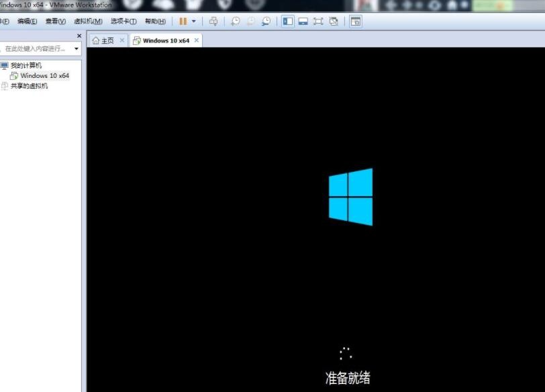Open the 选项卡(T) menu
The image size is (545, 392).
tap(123, 21)
